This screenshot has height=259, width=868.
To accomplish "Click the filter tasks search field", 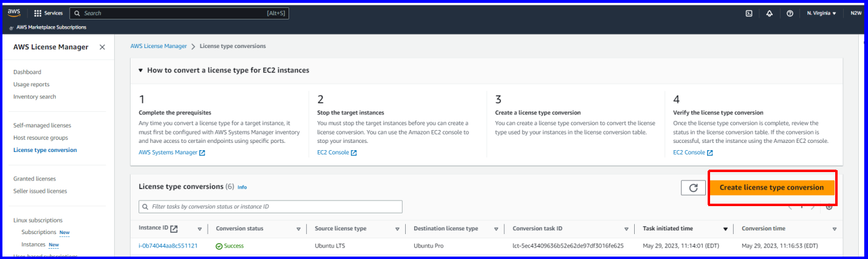I will pyautogui.click(x=270, y=207).
